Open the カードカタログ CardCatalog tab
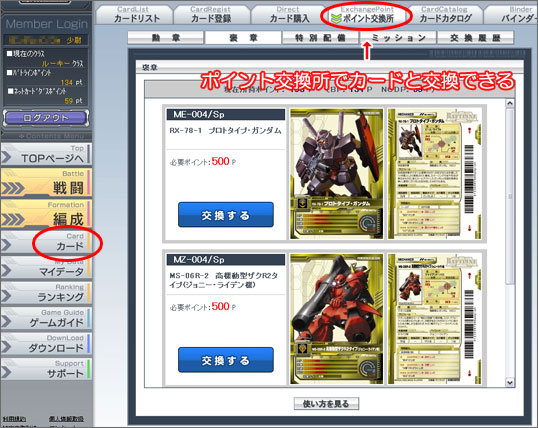This screenshot has width=538, height=428. pos(445,15)
